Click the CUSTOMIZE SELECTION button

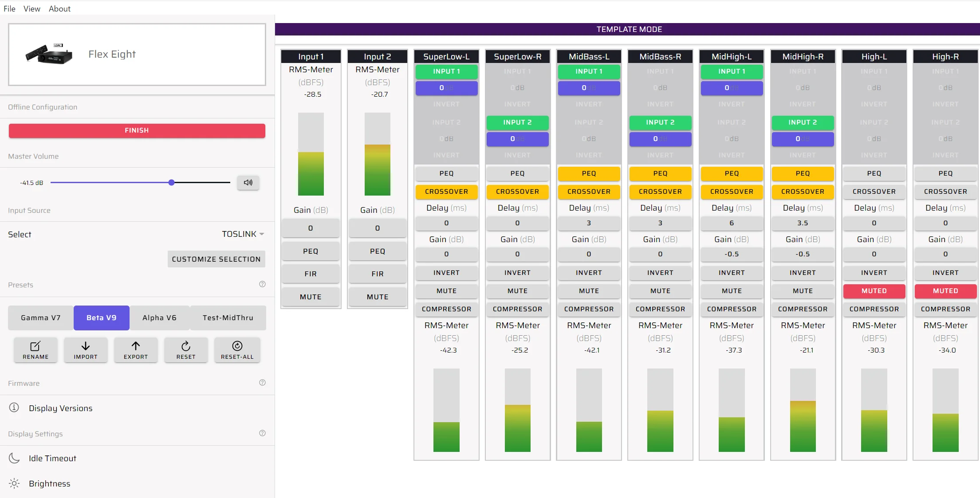click(x=216, y=259)
